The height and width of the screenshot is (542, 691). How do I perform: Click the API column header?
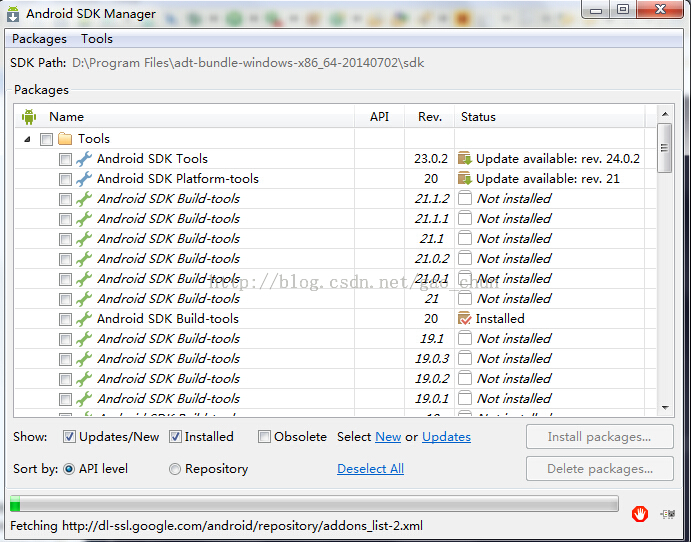coord(379,117)
